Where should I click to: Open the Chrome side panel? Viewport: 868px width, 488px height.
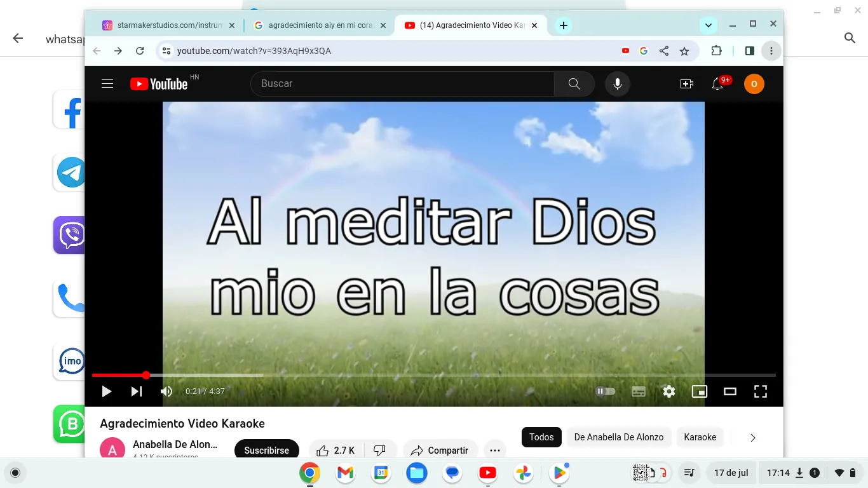750,51
